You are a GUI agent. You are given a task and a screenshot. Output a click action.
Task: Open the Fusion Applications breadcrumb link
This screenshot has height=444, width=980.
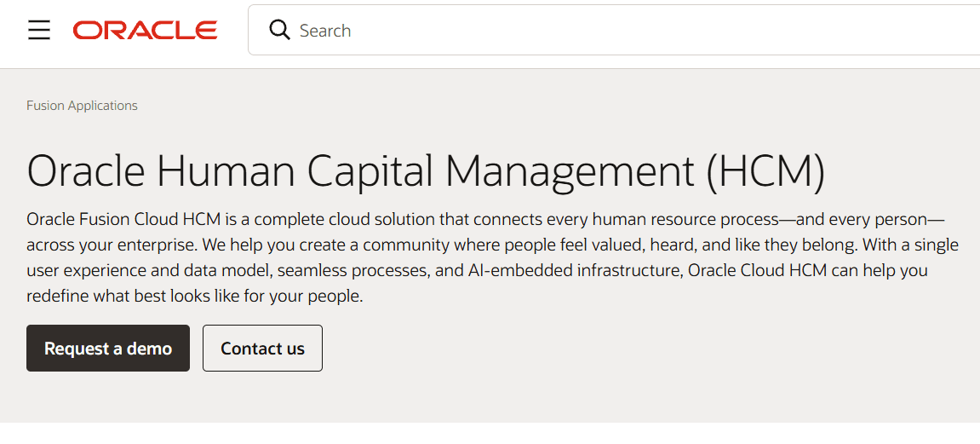coord(82,106)
